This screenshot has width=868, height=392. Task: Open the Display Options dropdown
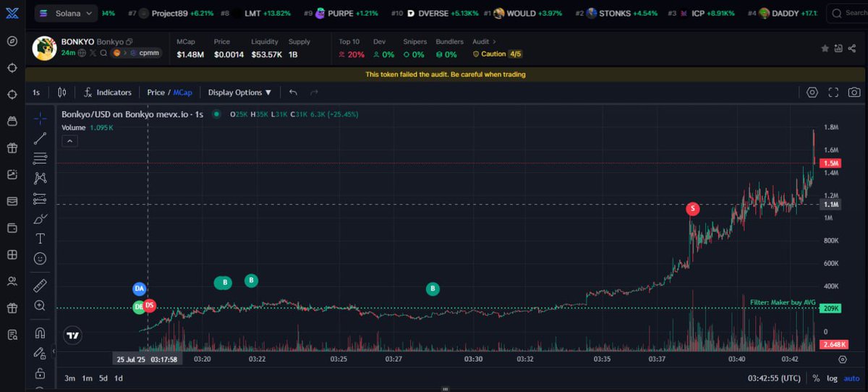click(239, 93)
